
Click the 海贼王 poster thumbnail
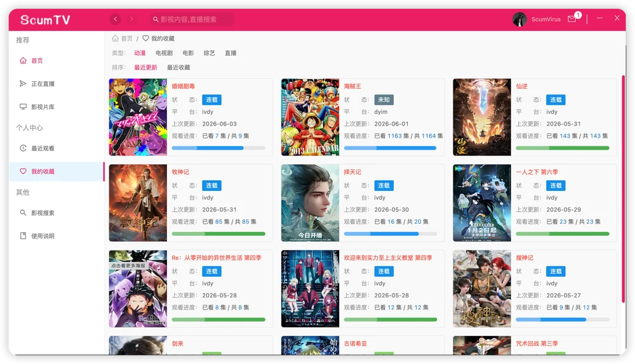311,117
